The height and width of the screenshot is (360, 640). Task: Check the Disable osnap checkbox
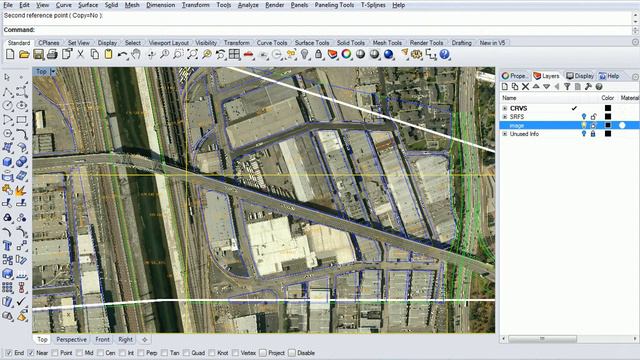pos(292,353)
